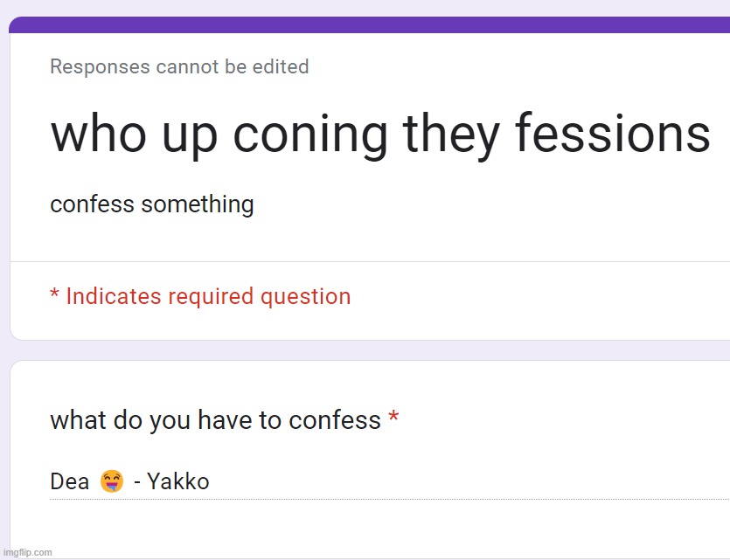Click the red required asterisk beside the question
This screenshot has width=730, height=560.
[x=393, y=416]
